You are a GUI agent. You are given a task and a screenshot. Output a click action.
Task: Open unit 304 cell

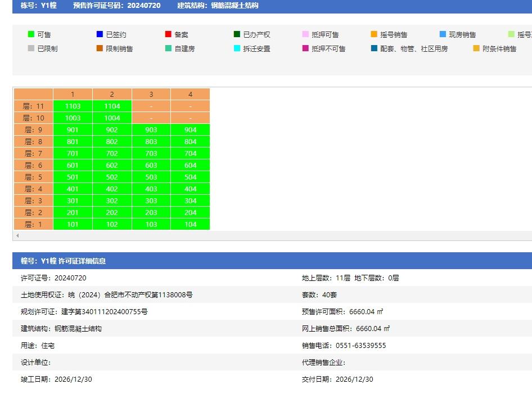pyautogui.click(x=190, y=201)
